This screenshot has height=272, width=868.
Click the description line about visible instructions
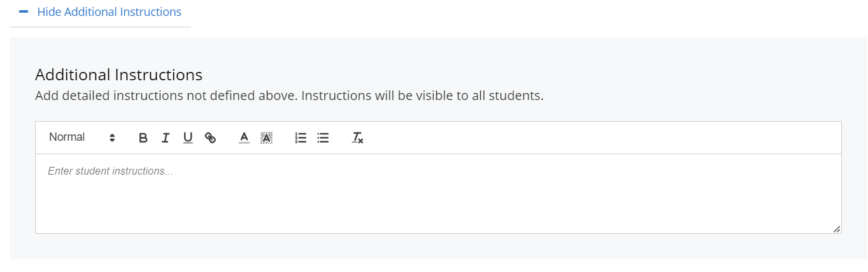[x=289, y=96]
